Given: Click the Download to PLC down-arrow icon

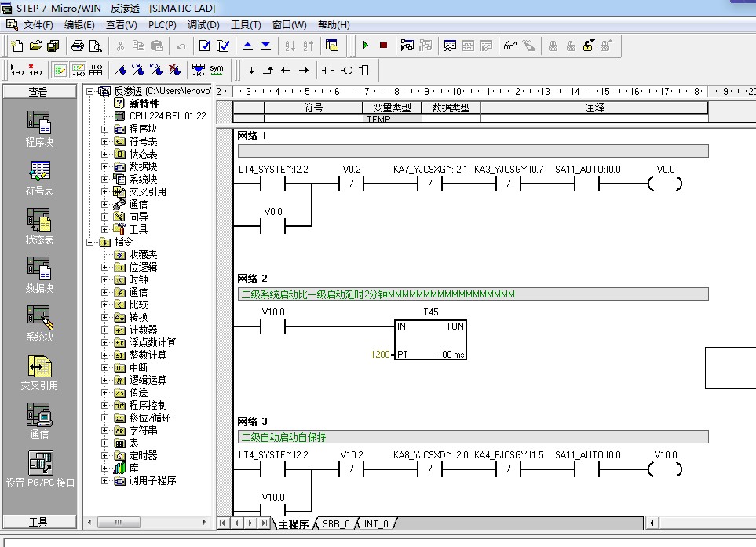Looking at the screenshot, I should click(x=265, y=46).
